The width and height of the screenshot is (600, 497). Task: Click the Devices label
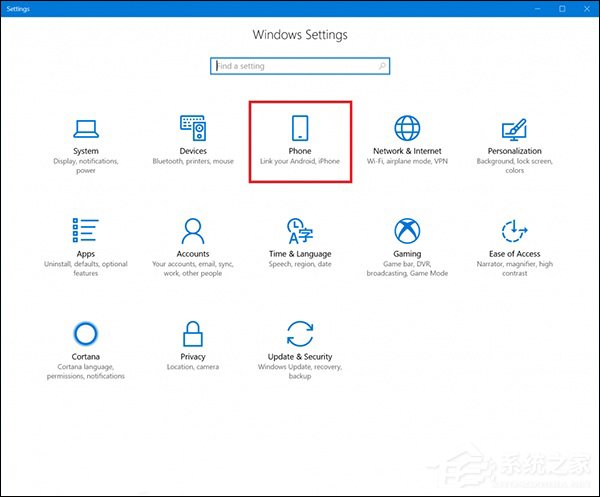[193, 151]
